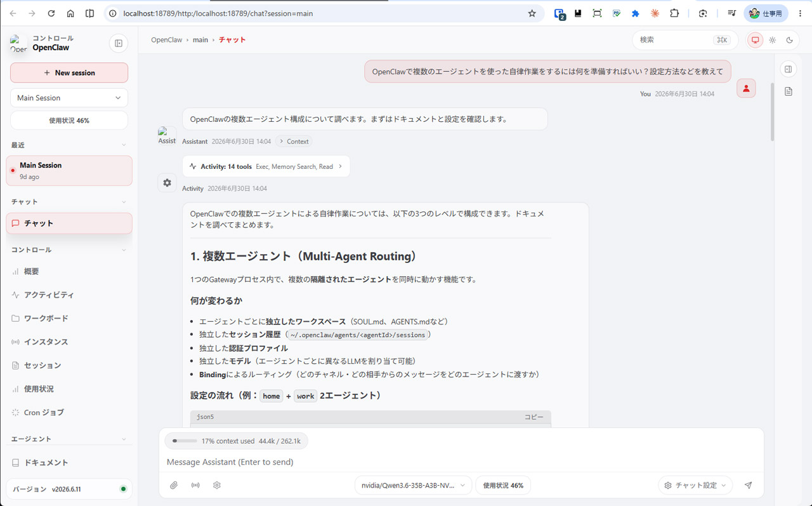Open インスタンス in the sidebar
The height and width of the screenshot is (506, 812).
tap(69, 342)
